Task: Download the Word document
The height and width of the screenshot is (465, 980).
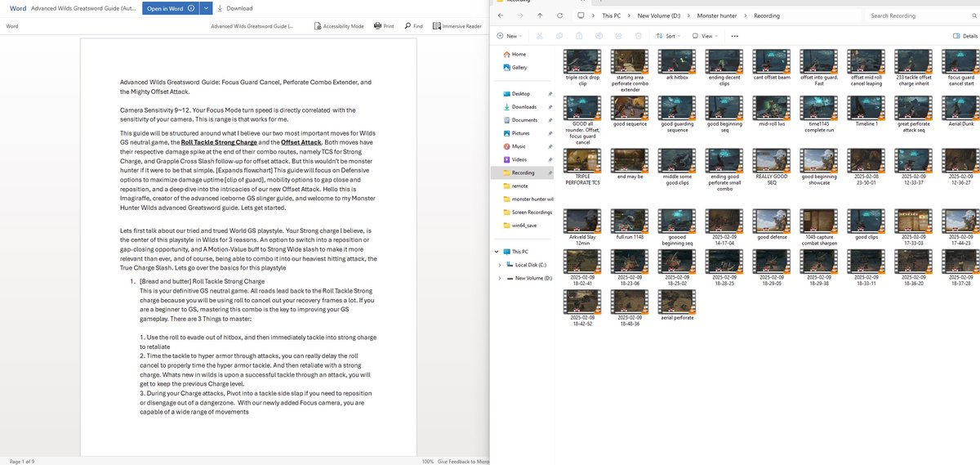Action: [235, 8]
